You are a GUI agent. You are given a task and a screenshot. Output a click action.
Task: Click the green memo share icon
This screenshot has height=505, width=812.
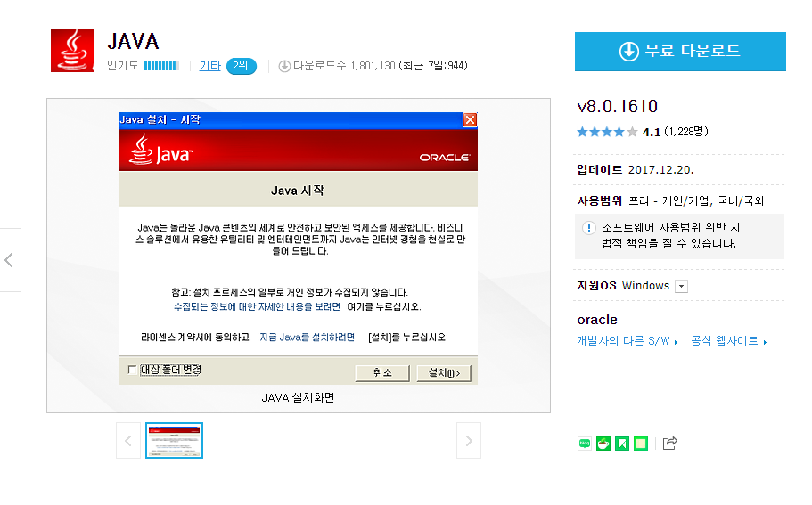641,444
